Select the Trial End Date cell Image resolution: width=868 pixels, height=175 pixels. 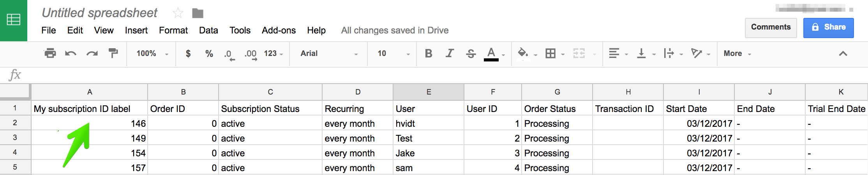[837, 108]
